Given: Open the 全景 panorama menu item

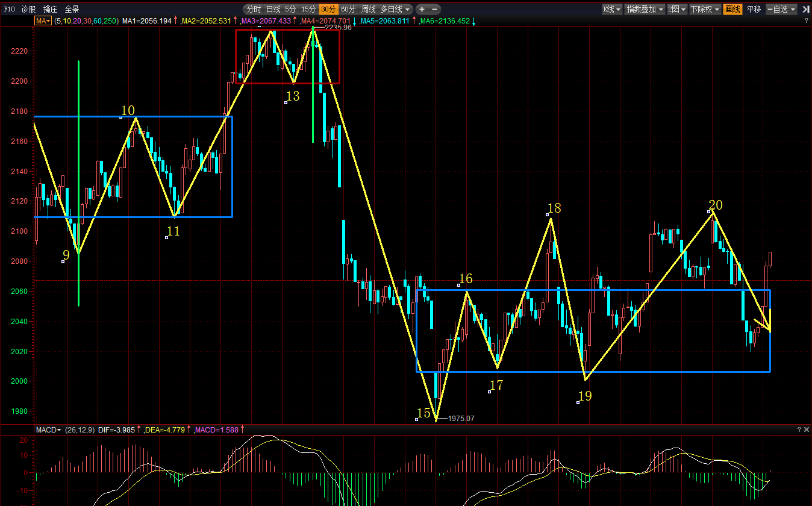Looking at the screenshot, I should (72, 10).
